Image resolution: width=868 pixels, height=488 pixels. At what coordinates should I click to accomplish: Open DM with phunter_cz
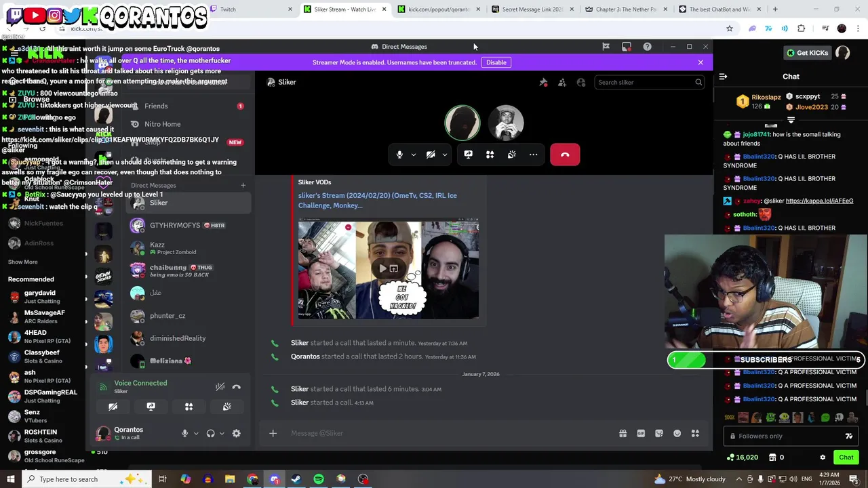(189, 316)
